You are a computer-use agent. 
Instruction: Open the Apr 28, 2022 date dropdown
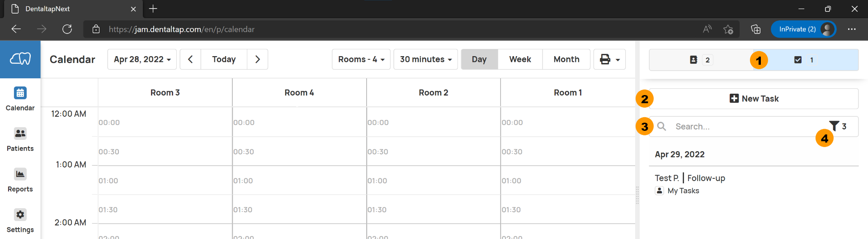[x=142, y=59]
